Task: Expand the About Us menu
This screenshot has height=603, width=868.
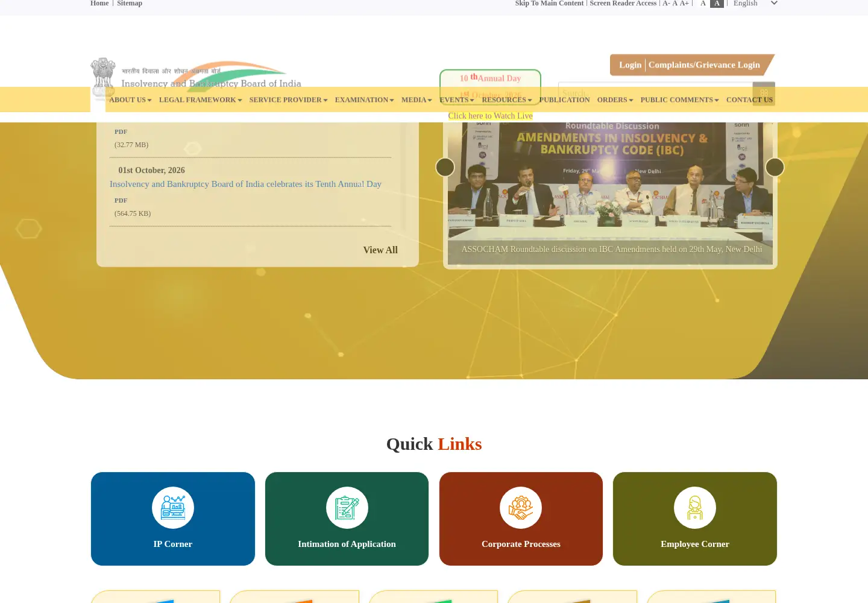Action: tap(130, 100)
